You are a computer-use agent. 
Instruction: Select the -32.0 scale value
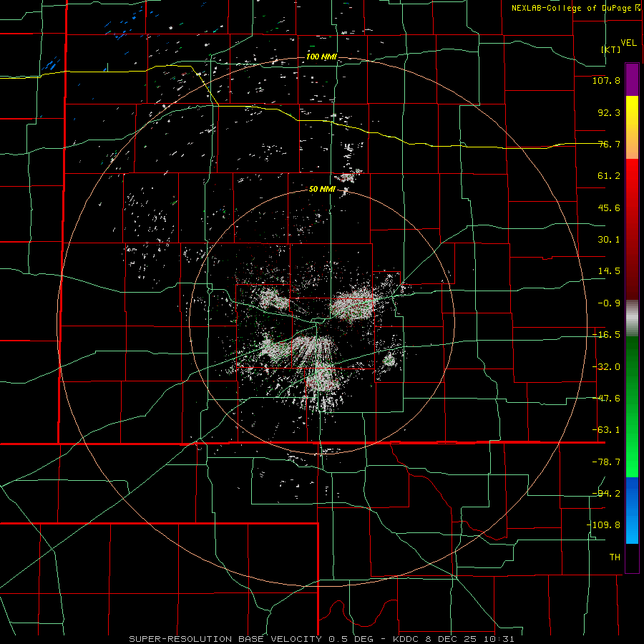[x=606, y=367]
